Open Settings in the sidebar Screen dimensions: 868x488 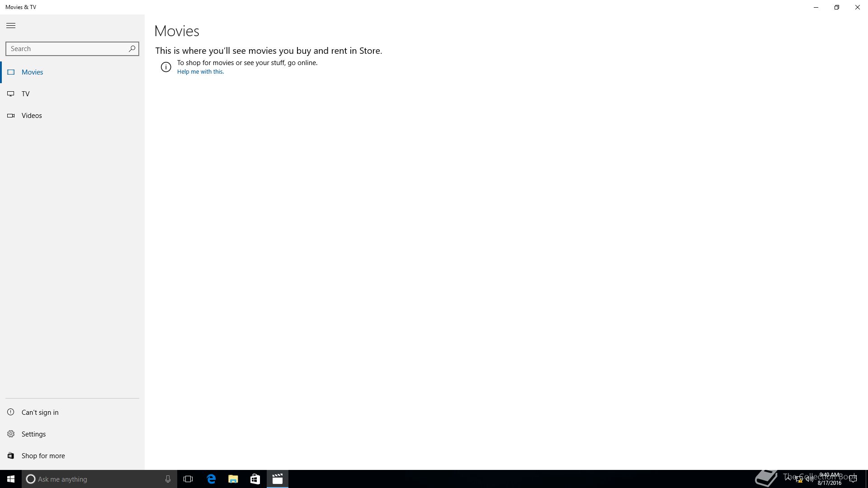tap(33, 434)
